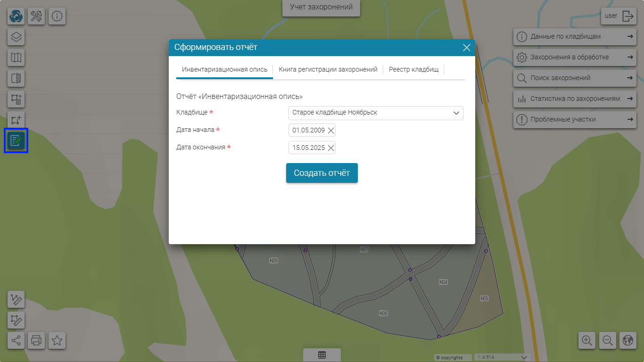Screen dimensions: 644x362
Task: Zoom in on the map
Action: click(587, 340)
